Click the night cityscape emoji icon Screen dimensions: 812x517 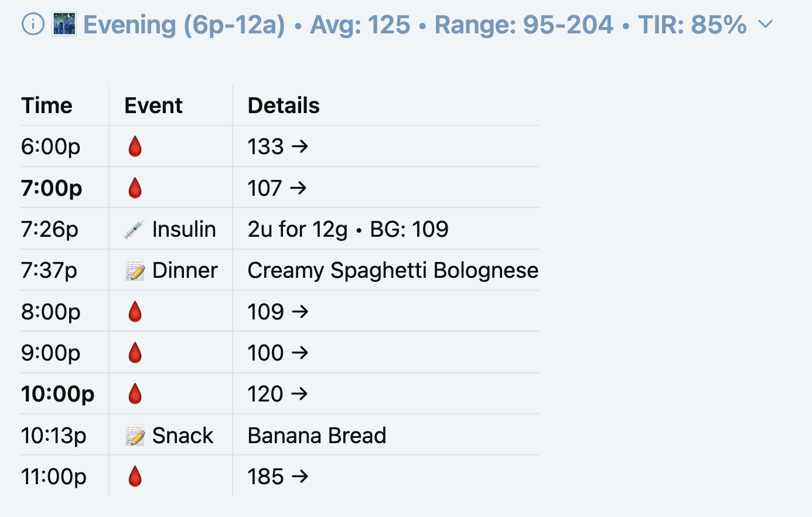64,25
